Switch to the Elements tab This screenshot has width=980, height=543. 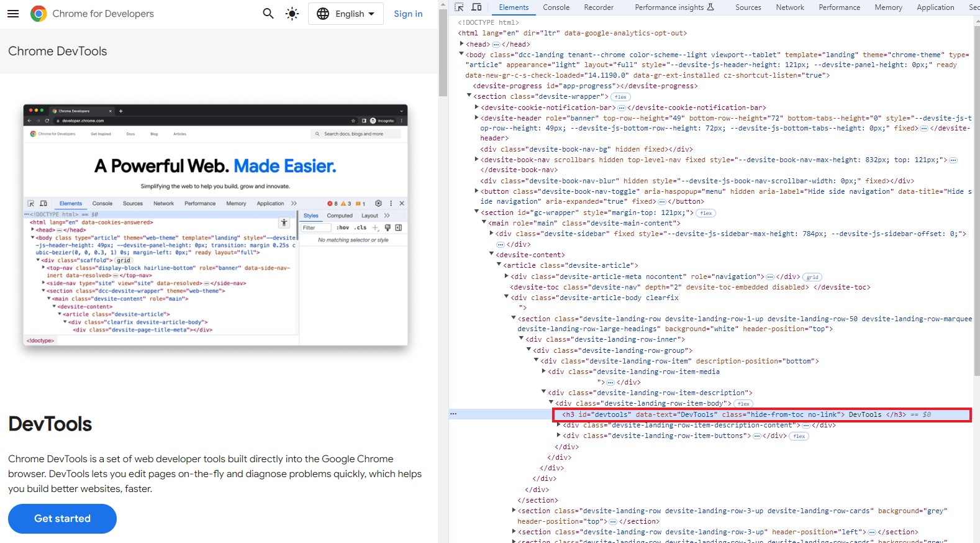click(x=514, y=7)
